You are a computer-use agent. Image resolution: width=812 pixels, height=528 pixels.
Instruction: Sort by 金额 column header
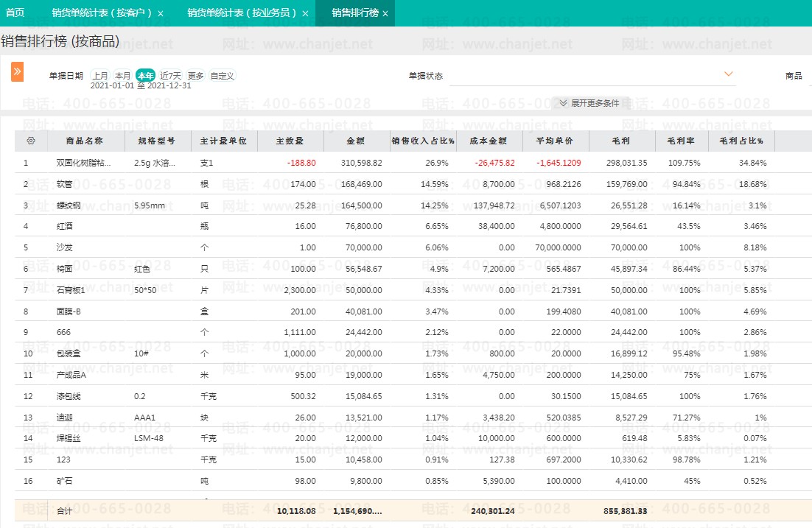pos(356,141)
